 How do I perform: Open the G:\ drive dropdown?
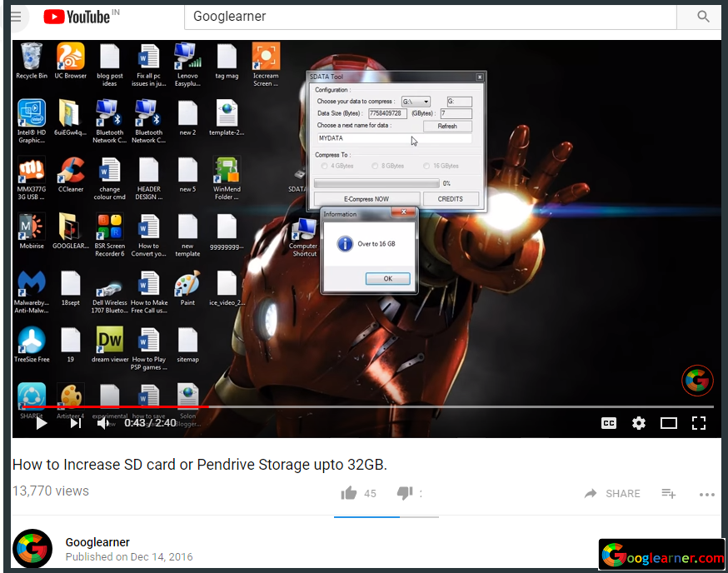point(416,102)
